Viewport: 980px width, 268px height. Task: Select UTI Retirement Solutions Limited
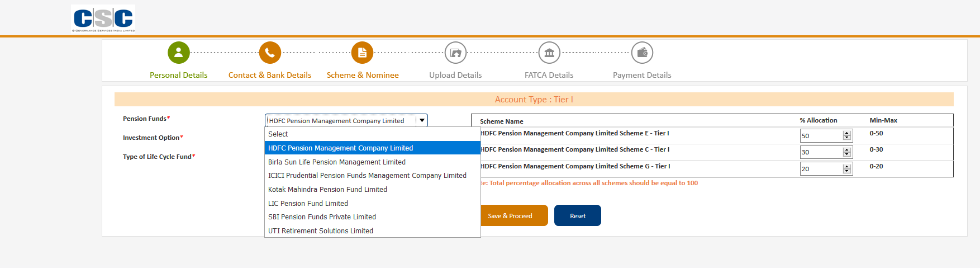373,231
